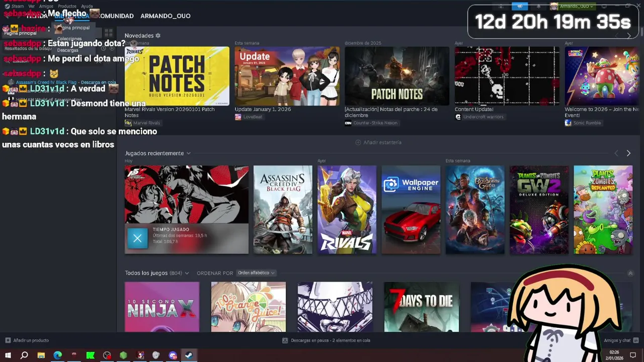Select Plants vs Zombies Replanted cover
The image size is (644, 362).
pos(603,210)
